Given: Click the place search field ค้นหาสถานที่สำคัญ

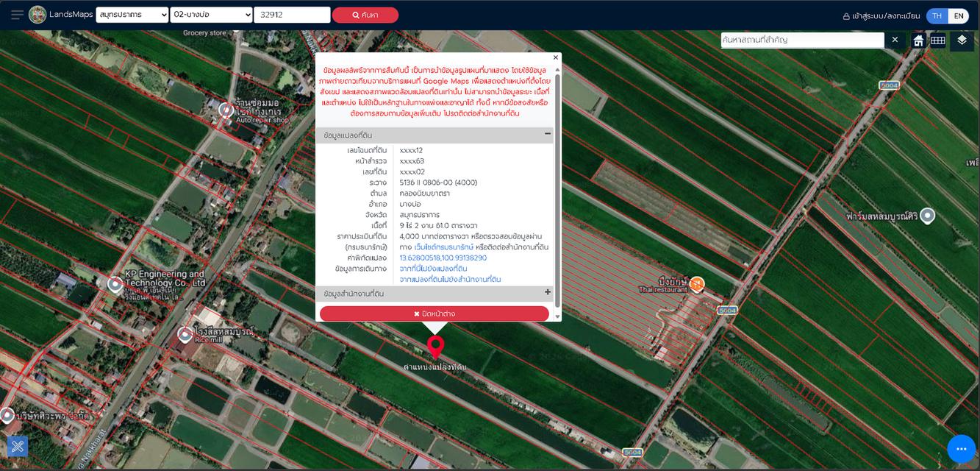Looking at the screenshot, I should [801, 40].
